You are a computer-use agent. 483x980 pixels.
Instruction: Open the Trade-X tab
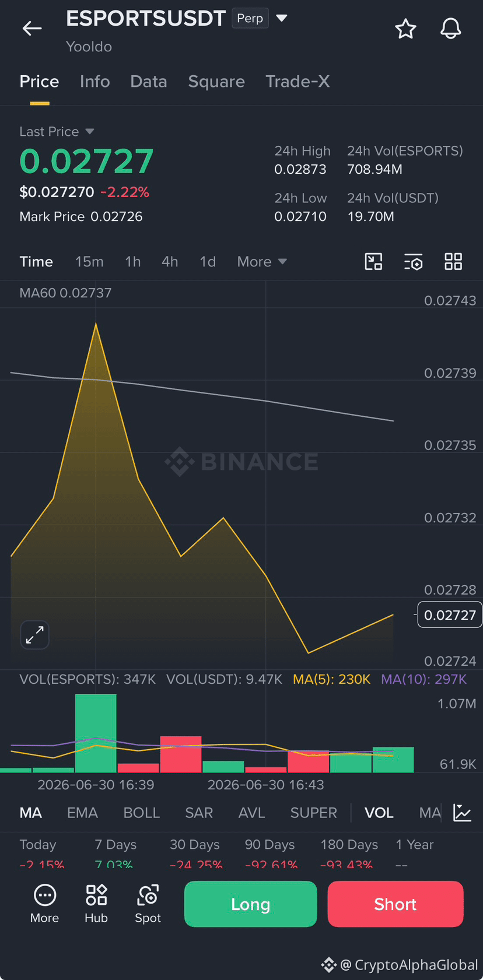tap(297, 82)
